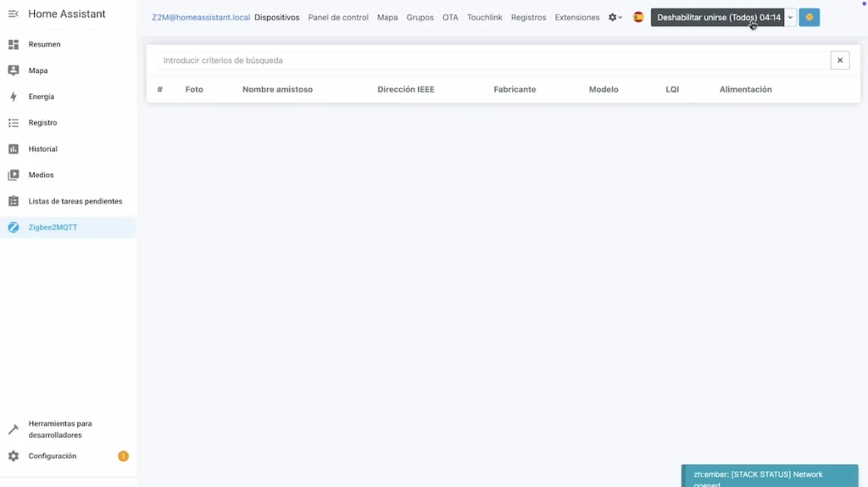The image size is (868, 487).
Task: Click the blue theme toggle button
Action: [809, 17]
